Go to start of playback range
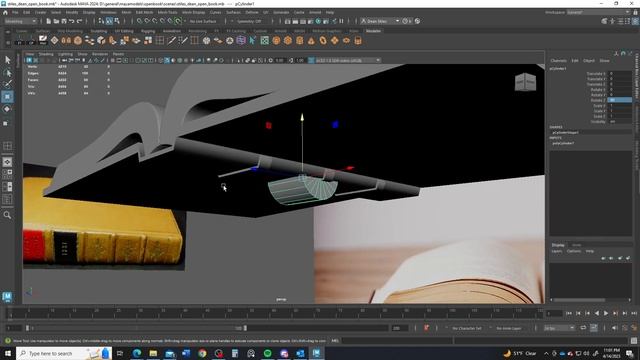Screen dimensions: 640x360 pos(569,313)
